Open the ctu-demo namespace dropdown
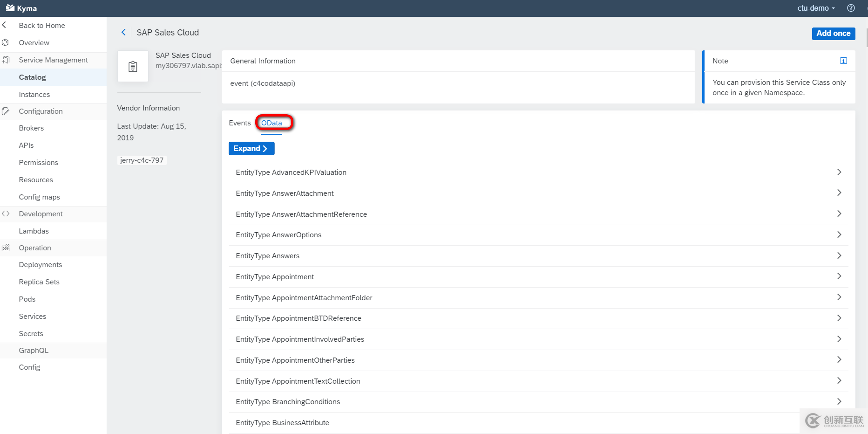The image size is (868, 434). click(x=816, y=8)
